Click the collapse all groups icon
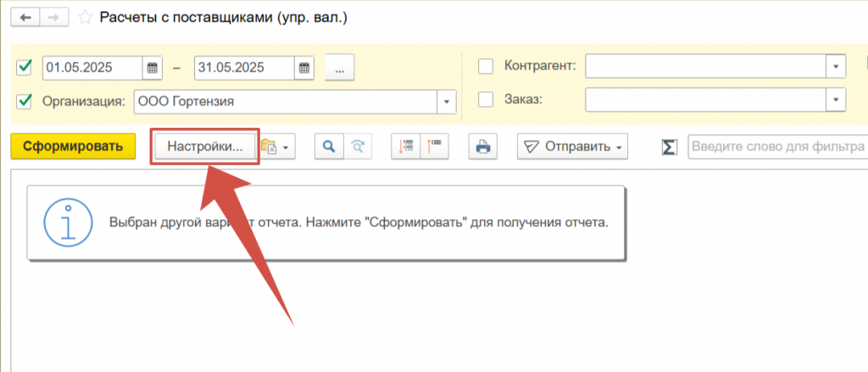868x372 pixels. pos(434,147)
